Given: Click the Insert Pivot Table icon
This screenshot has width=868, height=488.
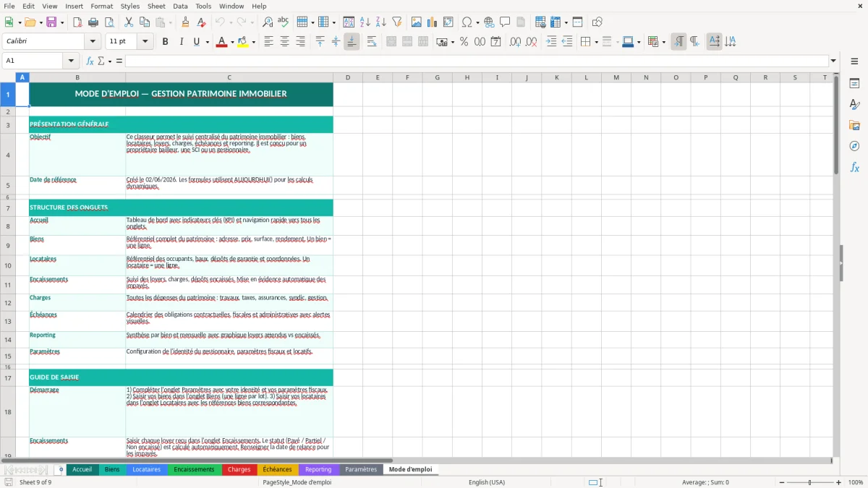Looking at the screenshot, I should click(x=448, y=22).
